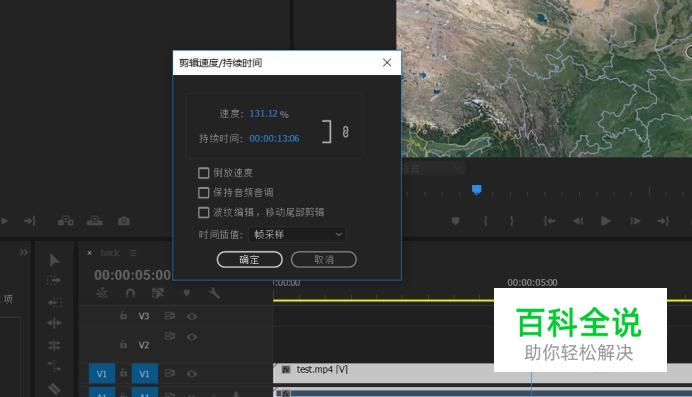This screenshot has height=397, width=692.
Task: Toggle linked selection in timeline
Action: tap(158, 293)
